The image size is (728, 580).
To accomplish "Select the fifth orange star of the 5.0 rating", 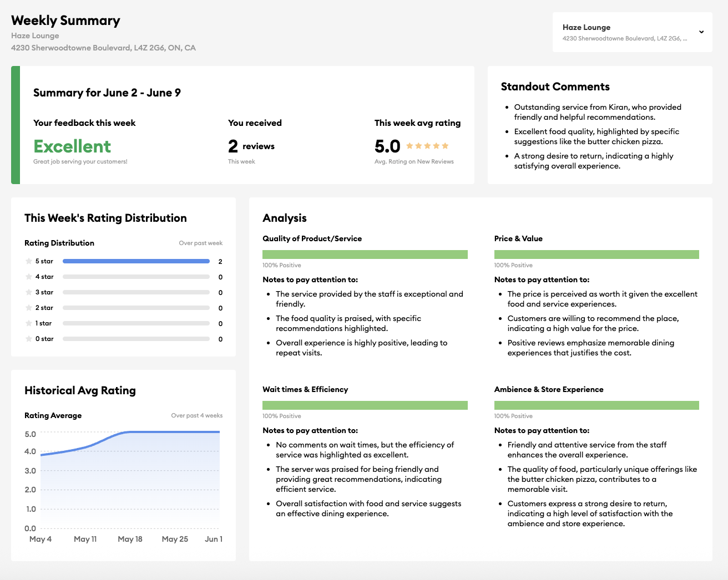I will (x=445, y=145).
